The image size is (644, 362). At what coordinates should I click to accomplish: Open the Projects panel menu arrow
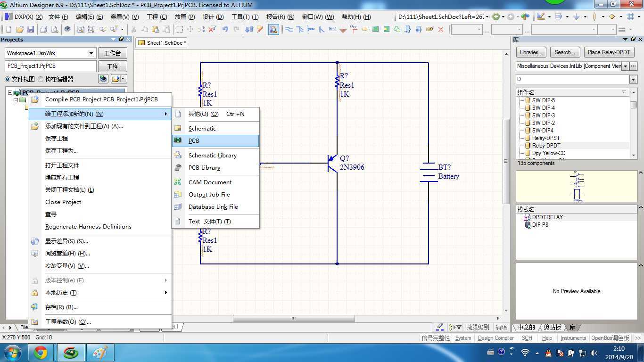[114, 40]
